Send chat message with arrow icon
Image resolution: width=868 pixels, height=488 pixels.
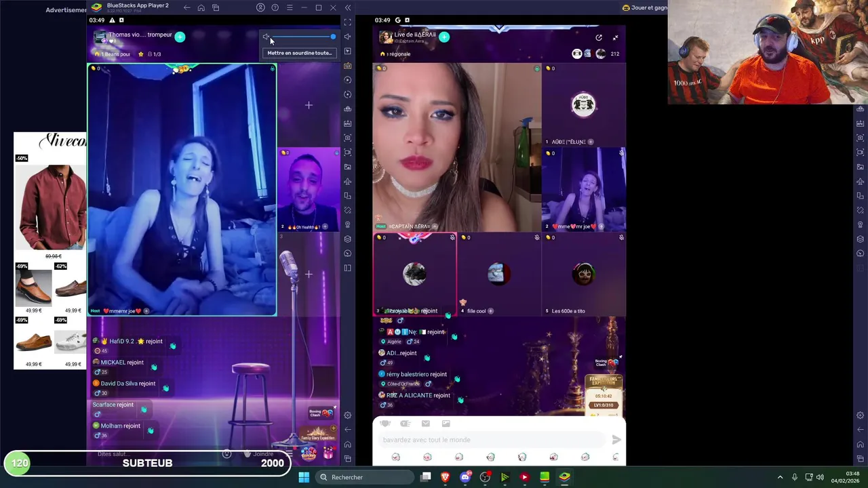616,440
